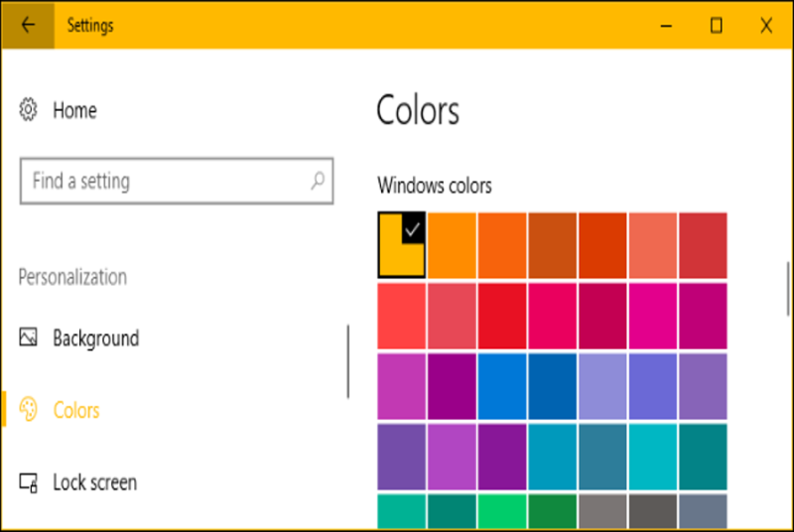Select the bright green color swatch
The image size is (794, 532).
[x=502, y=511]
